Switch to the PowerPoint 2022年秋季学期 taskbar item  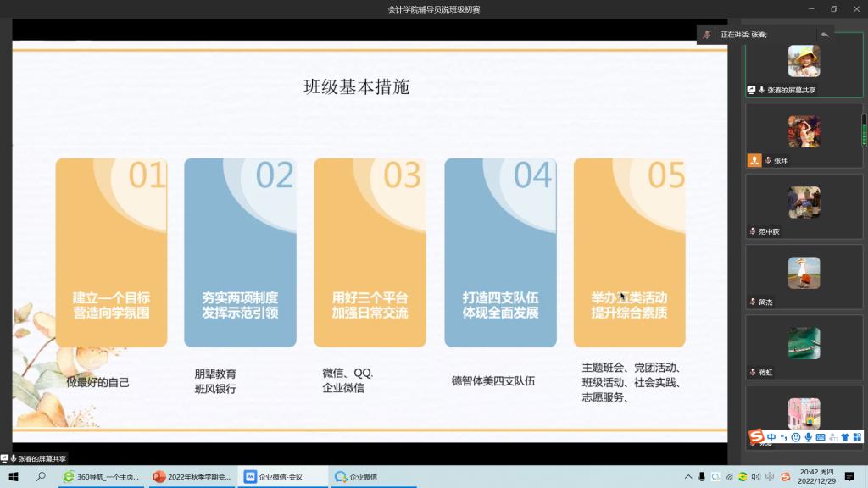pos(192,477)
